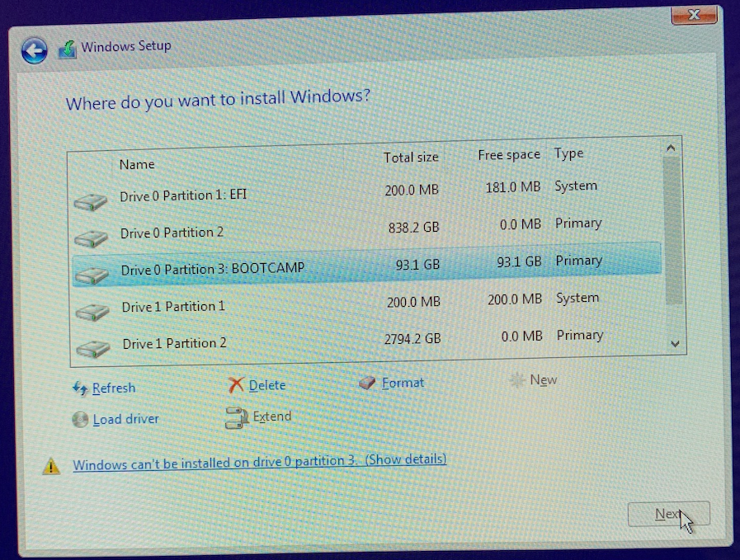
Task: Open the Load driver dialog
Action: tap(125, 420)
